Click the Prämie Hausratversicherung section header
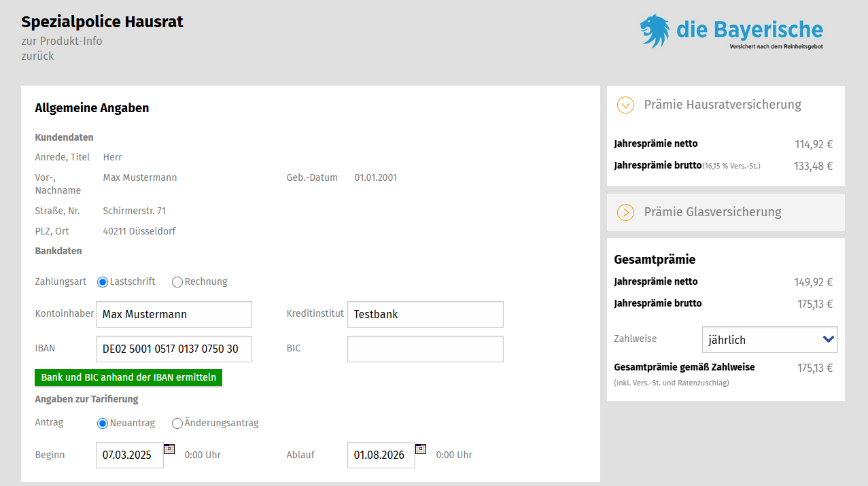 pyautogui.click(x=723, y=105)
